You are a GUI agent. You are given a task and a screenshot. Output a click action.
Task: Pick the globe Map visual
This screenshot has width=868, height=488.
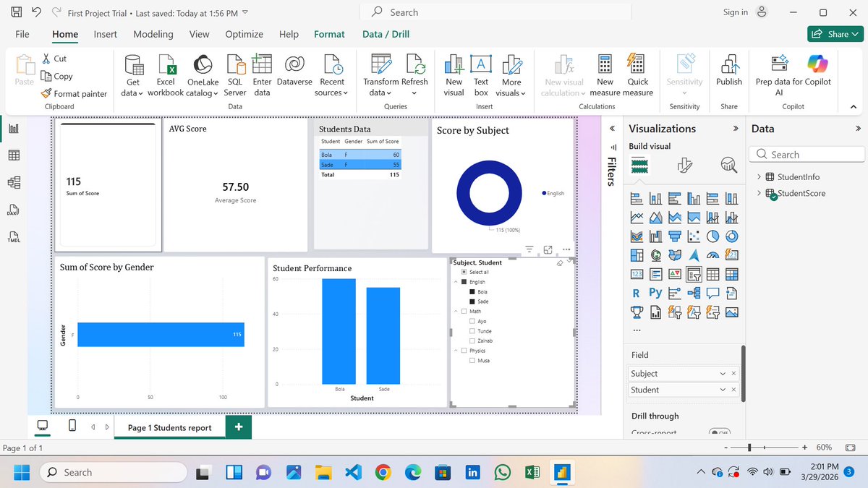click(x=656, y=254)
